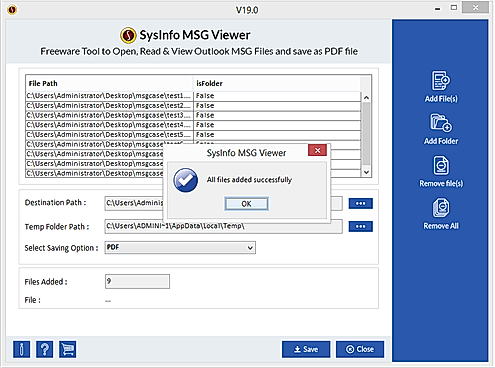This screenshot has width=495, height=368.
Task: Open the Select Saving Option dropdown
Action: pyautogui.click(x=180, y=248)
